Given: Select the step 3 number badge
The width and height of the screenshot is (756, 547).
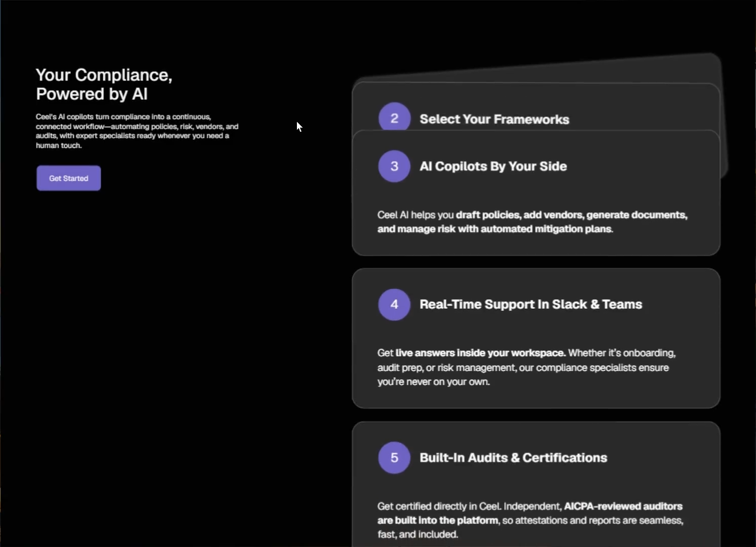Looking at the screenshot, I should pyautogui.click(x=394, y=166).
